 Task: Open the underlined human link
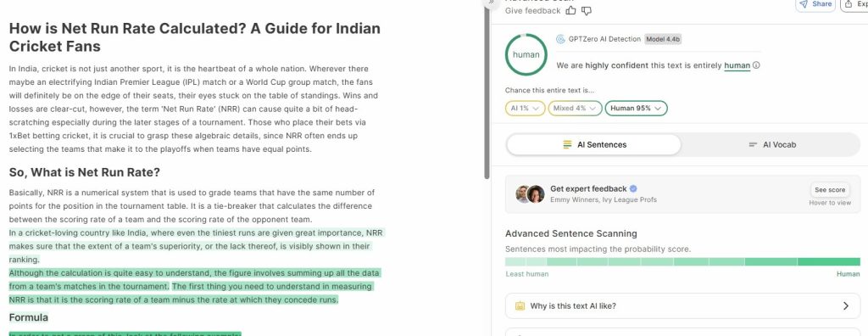(737, 65)
